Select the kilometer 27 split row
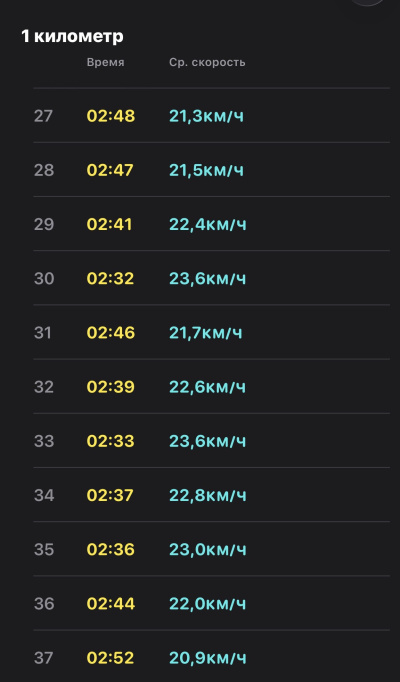The height and width of the screenshot is (682, 400). point(212,116)
